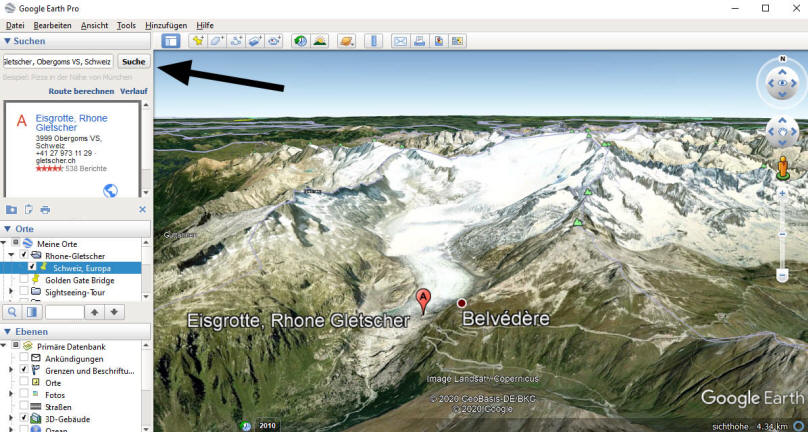
Task: Open the Hinzufügen menu
Action: [166, 25]
